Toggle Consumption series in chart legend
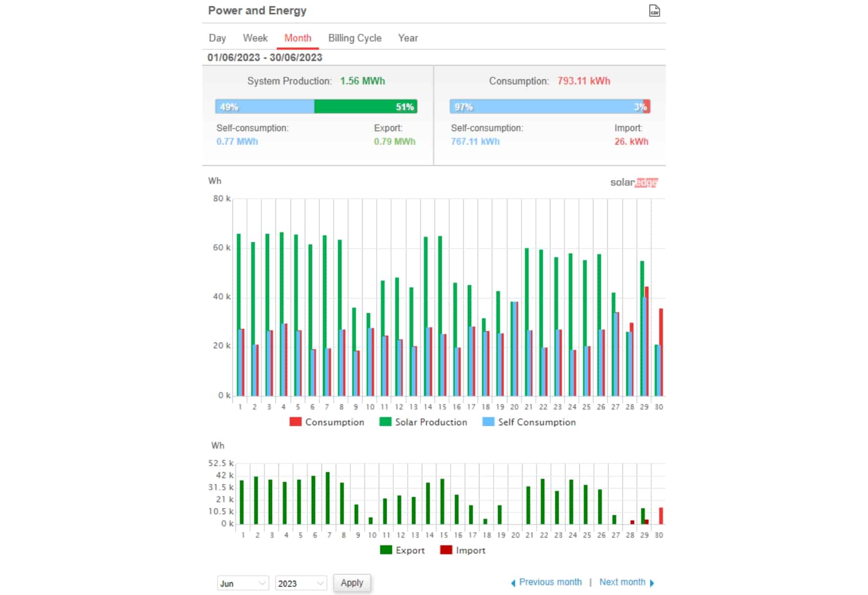Screen dimensions: 868x595 (327, 422)
